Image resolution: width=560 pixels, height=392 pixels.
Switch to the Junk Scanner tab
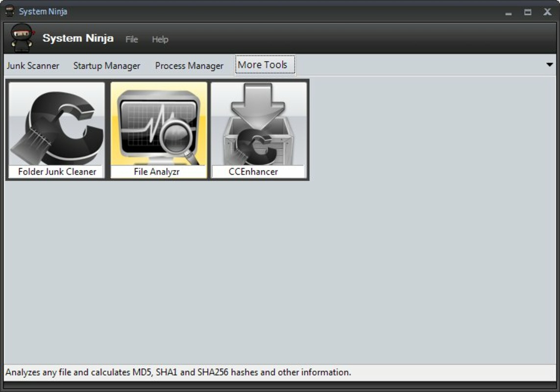(x=33, y=66)
